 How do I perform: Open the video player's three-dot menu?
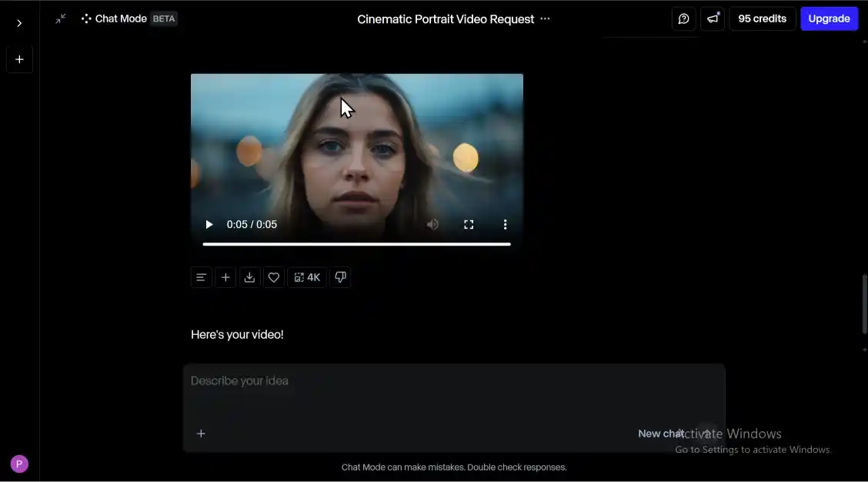pos(505,224)
